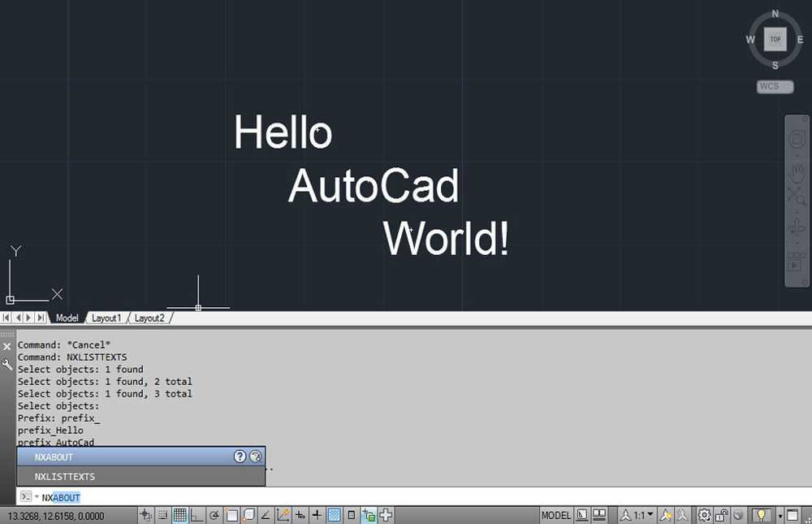Select the Ortho Mode icon
Image resolution: width=812 pixels, height=524 pixels.
195,514
